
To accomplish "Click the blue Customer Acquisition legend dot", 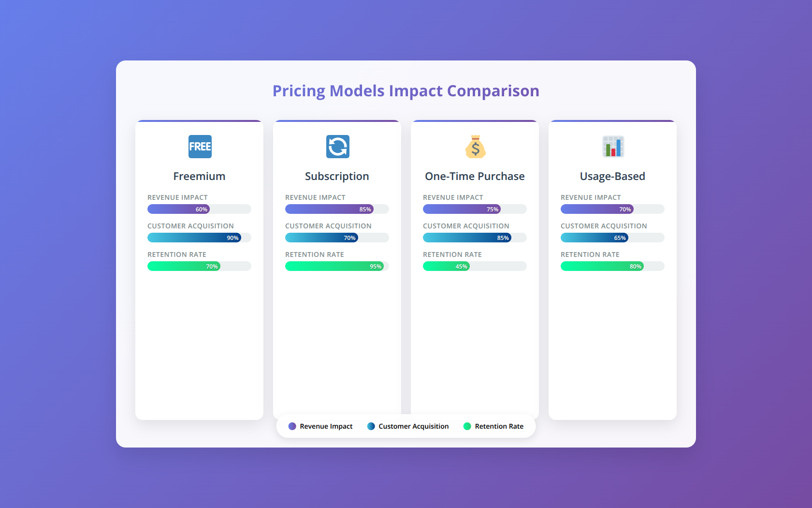I will (371, 426).
